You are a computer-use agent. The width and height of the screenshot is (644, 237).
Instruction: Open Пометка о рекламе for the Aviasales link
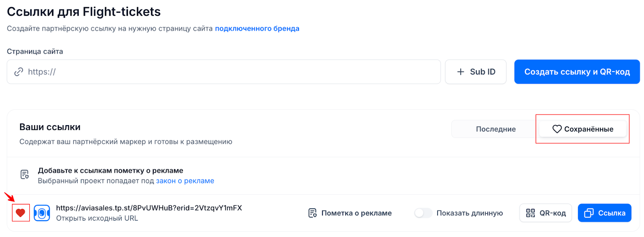(x=350, y=213)
